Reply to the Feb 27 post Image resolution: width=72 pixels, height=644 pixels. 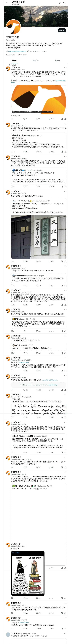click(x=12, y=331)
